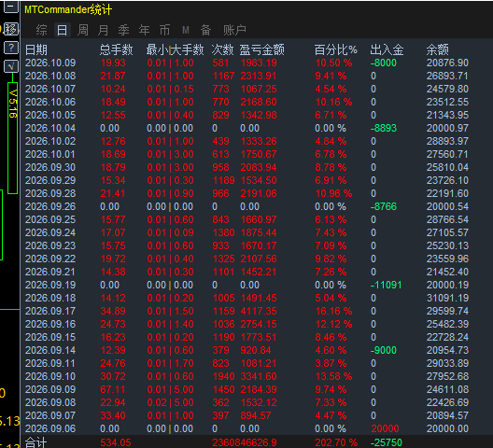
Task: Select the 年 yearly tab
Action: click(x=144, y=30)
